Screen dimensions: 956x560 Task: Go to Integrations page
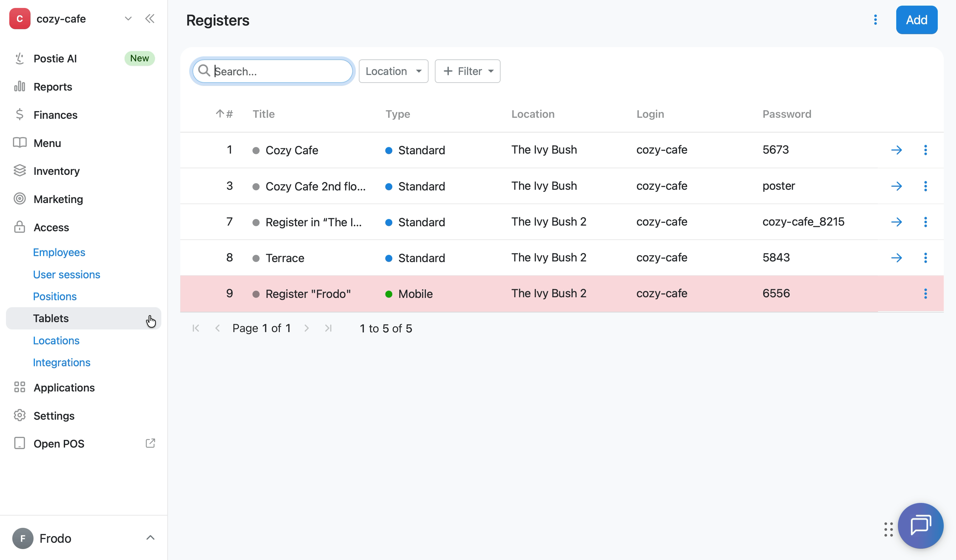click(61, 363)
